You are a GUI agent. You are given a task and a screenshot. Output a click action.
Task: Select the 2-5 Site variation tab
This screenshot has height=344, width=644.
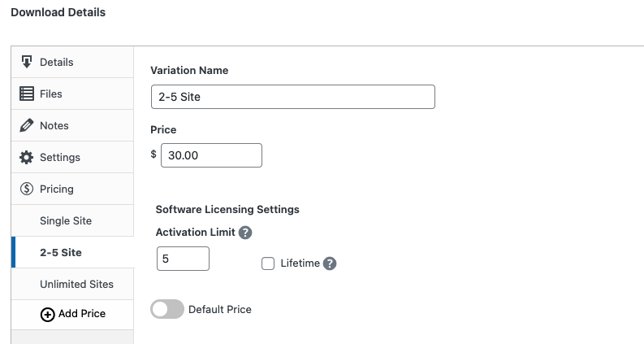pos(61,252)
